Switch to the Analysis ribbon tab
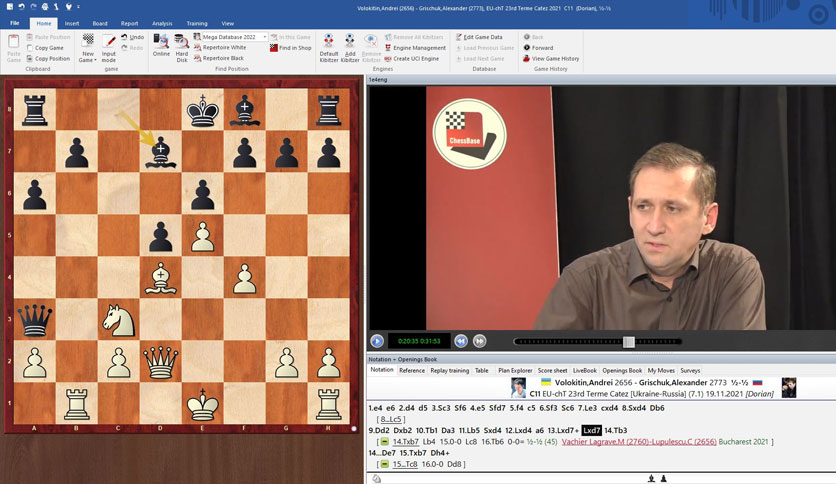 click(162, 23)
